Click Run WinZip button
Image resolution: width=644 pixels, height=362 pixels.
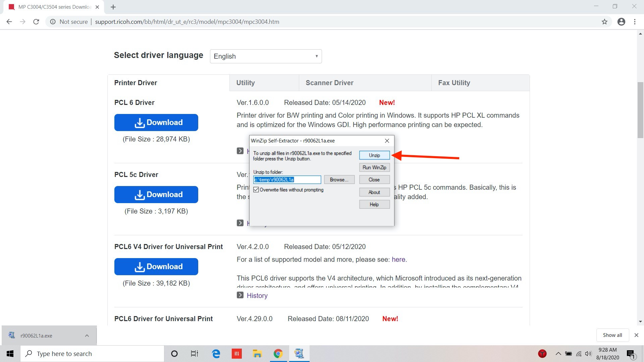click(x=374, y=167)
